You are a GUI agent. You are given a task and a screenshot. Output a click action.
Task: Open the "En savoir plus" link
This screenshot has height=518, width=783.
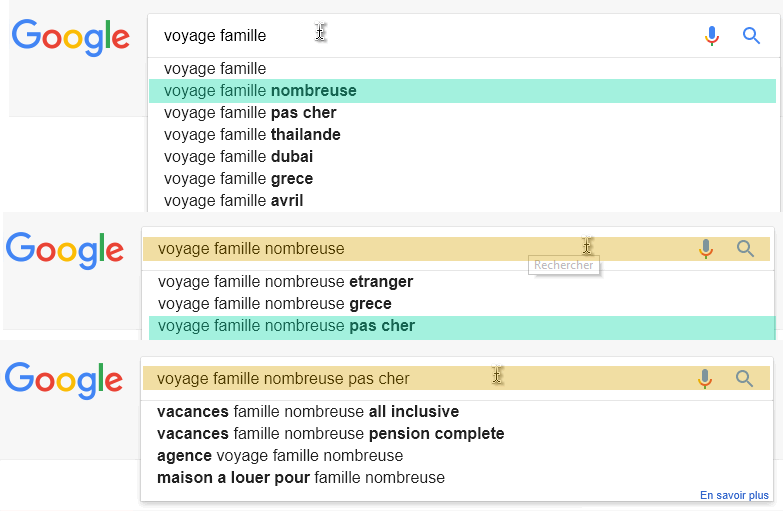734,495
